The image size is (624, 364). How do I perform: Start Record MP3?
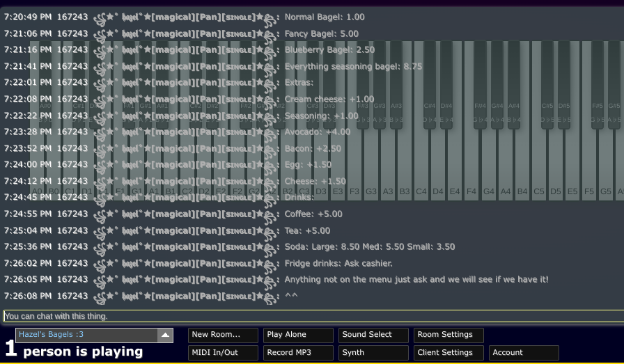click(298, 353)
